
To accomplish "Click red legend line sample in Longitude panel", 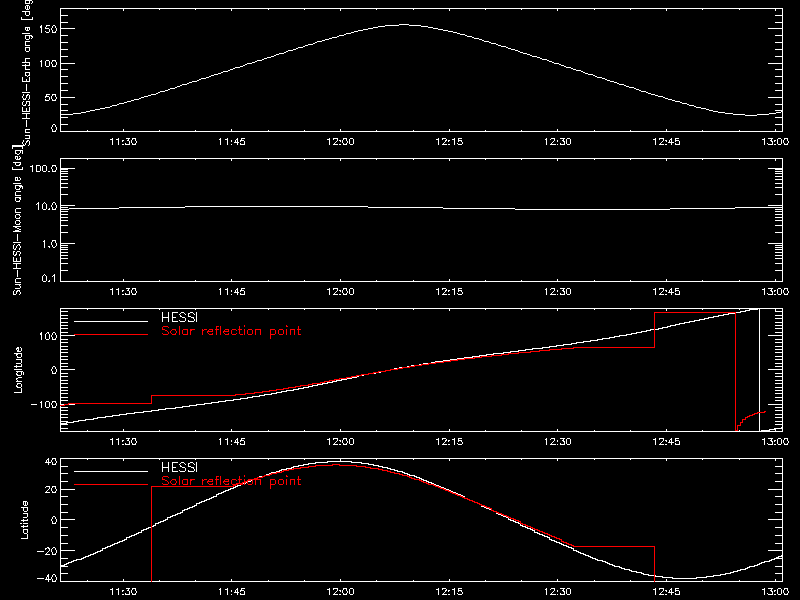I will point(111,335).
